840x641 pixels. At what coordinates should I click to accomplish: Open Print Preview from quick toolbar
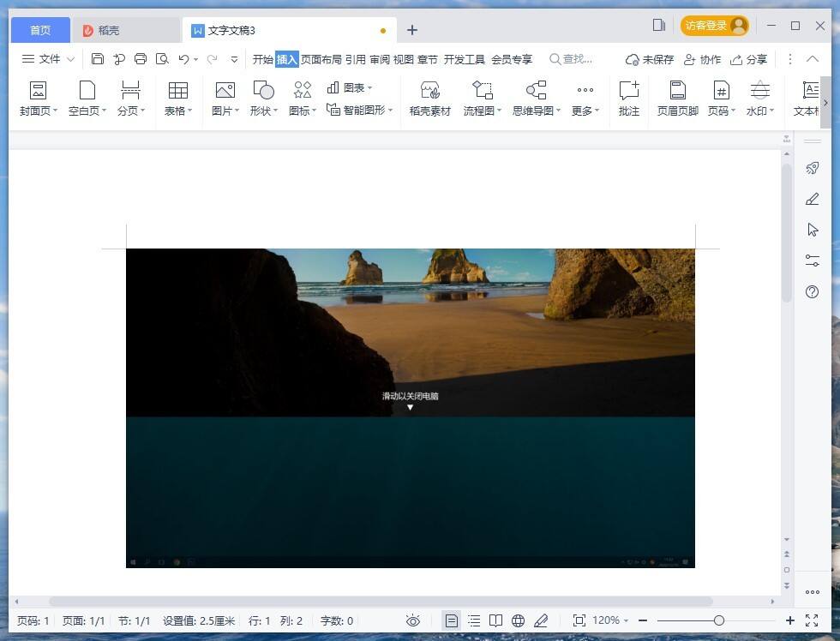(162, 59)
